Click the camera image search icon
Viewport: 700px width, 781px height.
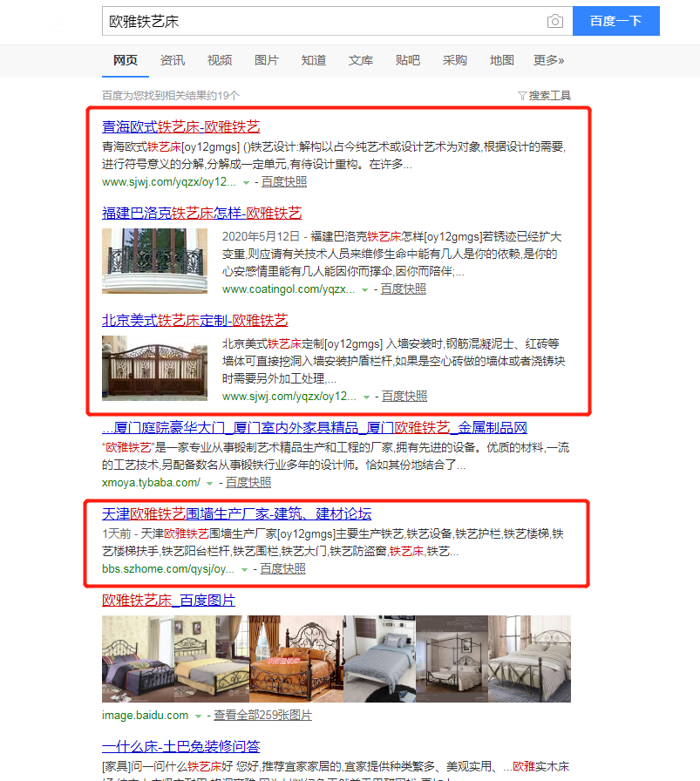click(554, 21)
